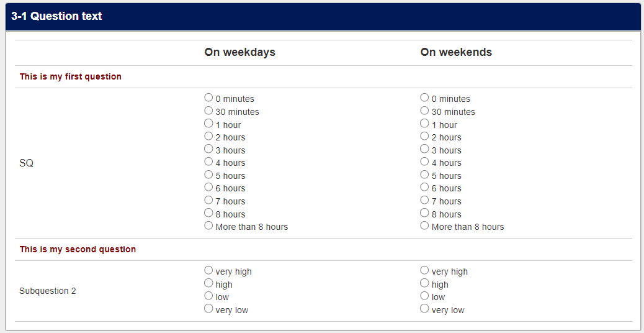The image size is (644, 333).
Task: Choose 2 hours for weekends
Action: [x=424, y=135]
